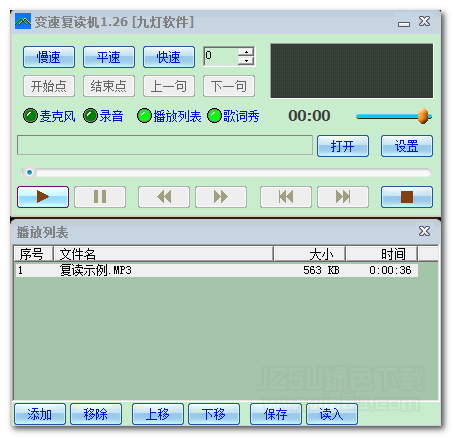Save the playlist with 保存 button
452x437 pixels.
point(276,414)
